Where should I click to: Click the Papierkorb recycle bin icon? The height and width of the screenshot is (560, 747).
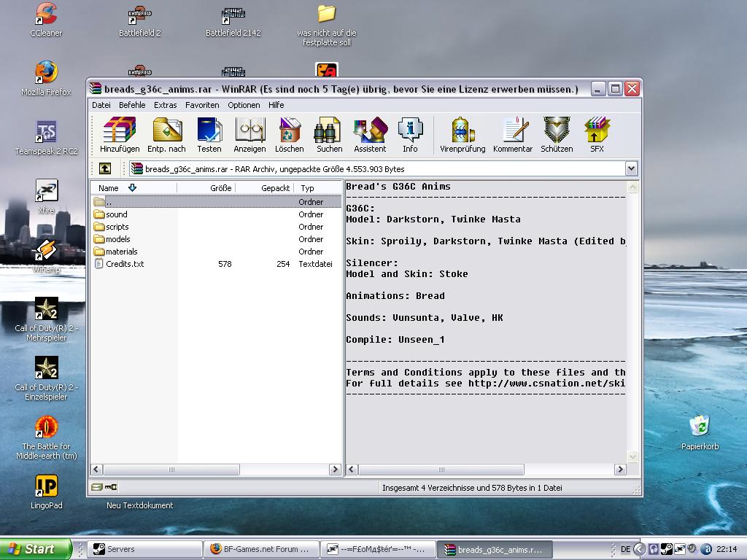click(700, 433)
